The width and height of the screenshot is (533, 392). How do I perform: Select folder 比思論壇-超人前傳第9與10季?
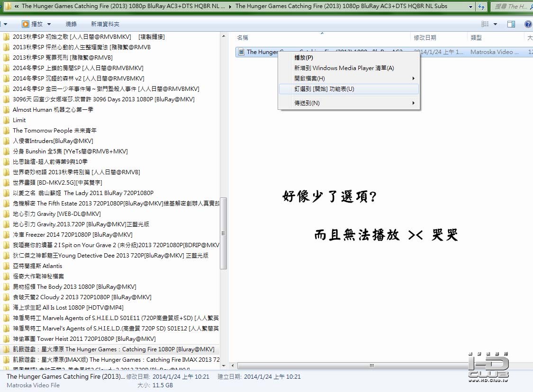tap(45, 162)
